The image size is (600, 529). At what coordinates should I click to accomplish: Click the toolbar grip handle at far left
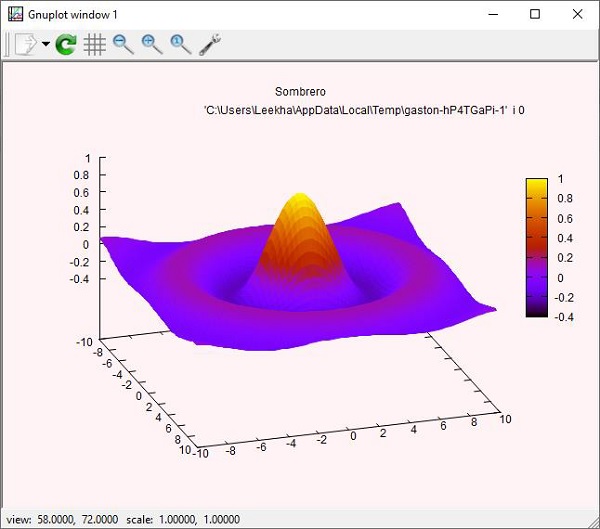click(7, 44)
